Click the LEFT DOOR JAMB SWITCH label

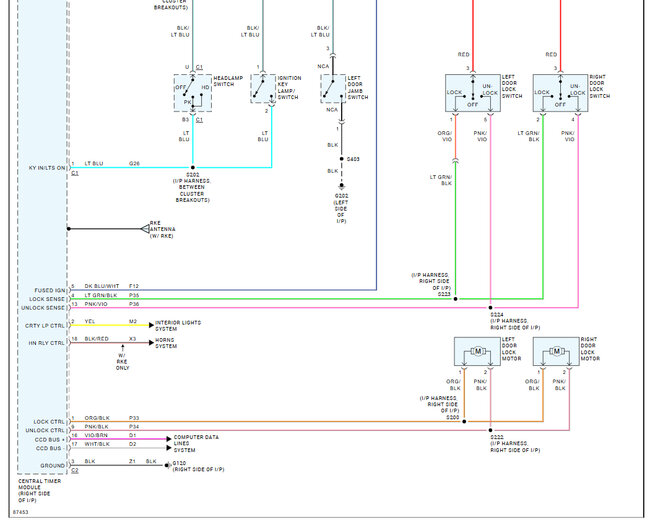point(358,87)
